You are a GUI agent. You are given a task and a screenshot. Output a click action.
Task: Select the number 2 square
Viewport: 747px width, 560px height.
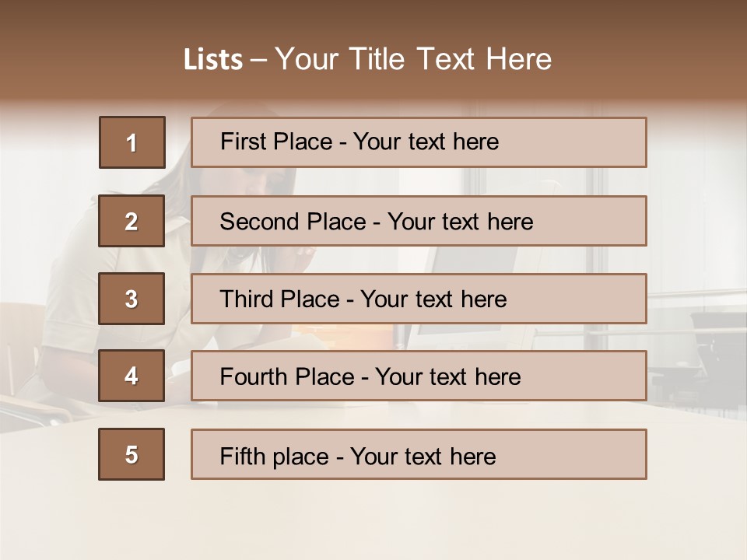[132, 221]
